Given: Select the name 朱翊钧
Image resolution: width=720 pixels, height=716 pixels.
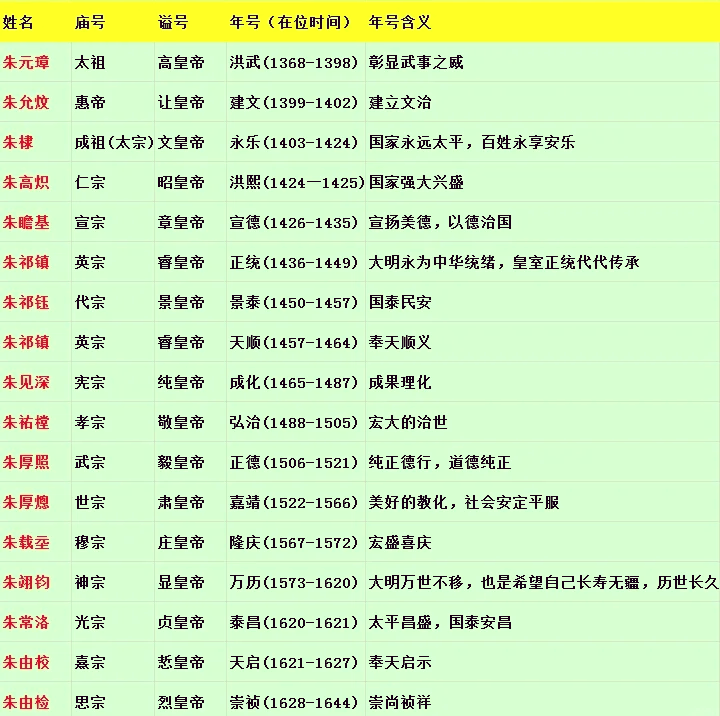Looking at the screenshot, I should (x=26, y=582).
